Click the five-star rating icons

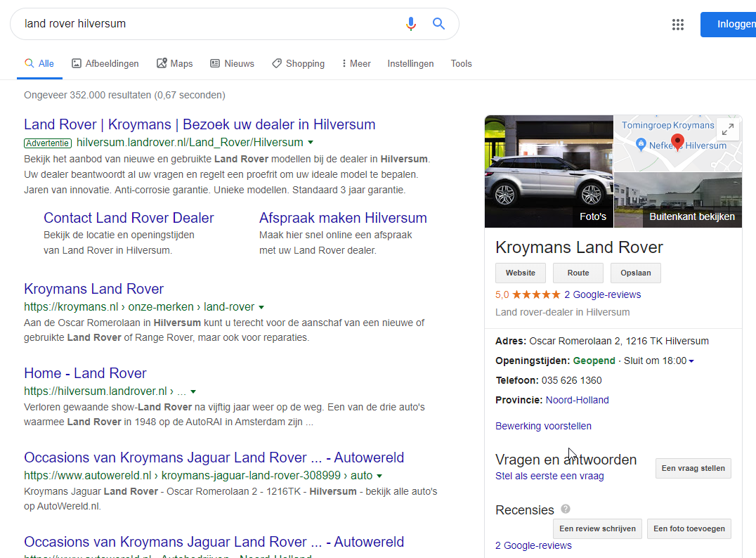pyautogui.click(x=536, y=294)
